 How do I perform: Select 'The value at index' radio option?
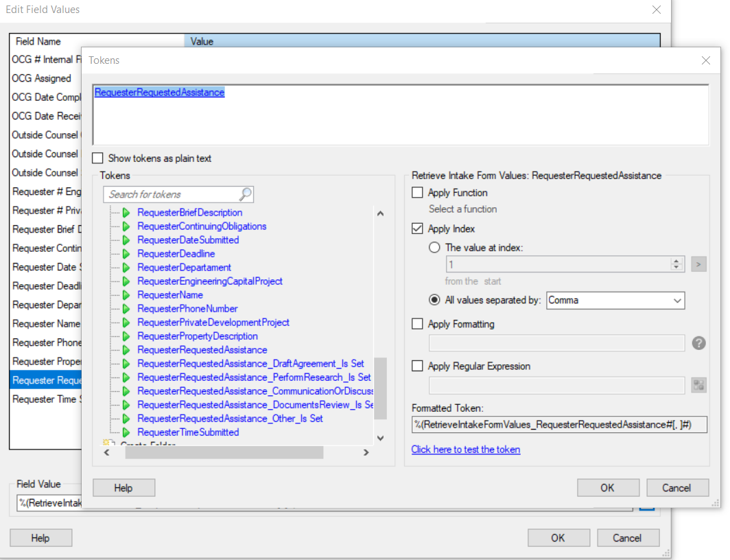tap(434, 248)
